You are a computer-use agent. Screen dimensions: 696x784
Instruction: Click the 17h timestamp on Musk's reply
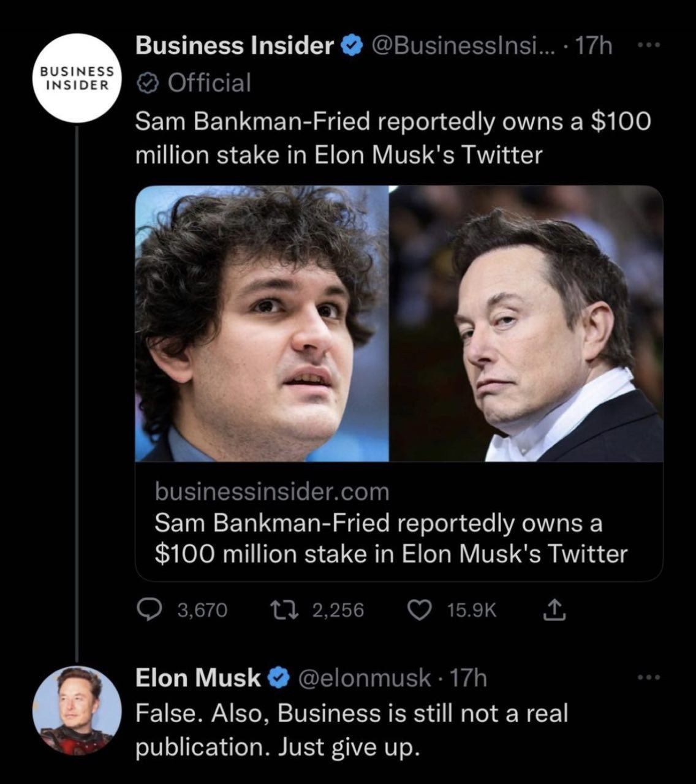pyautogui.click(x=468, y=678)
